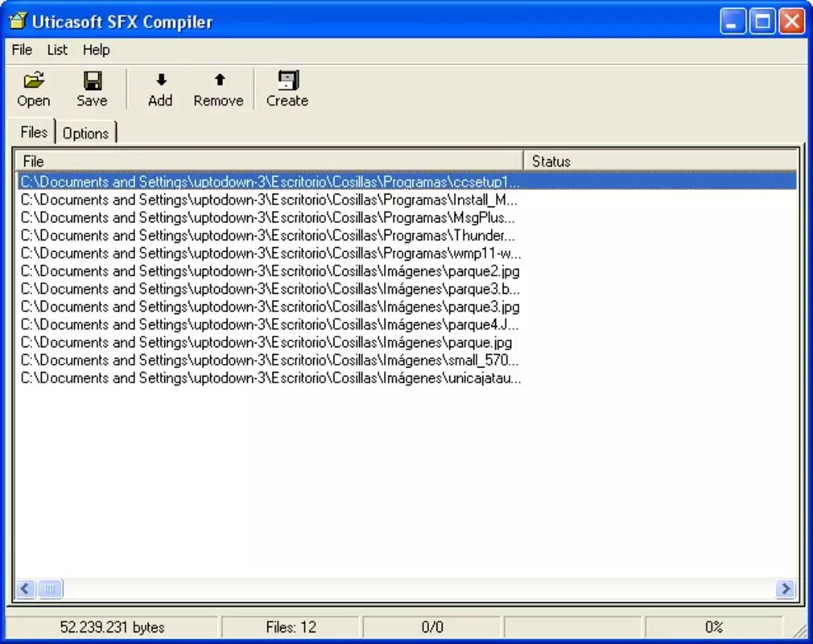Click the Add down-arrow icon
The height and width of the screenshot is (644, 813).
click(x=161, y=80)
